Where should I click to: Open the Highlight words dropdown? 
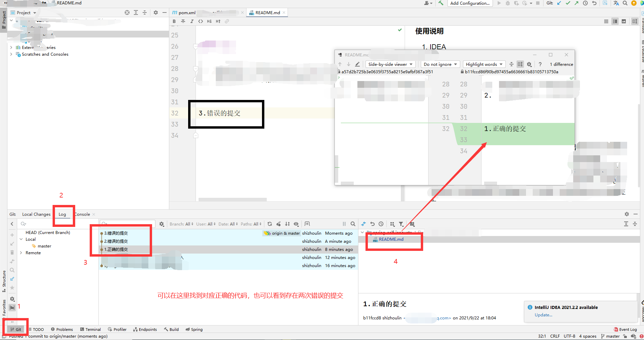point(484,64)
